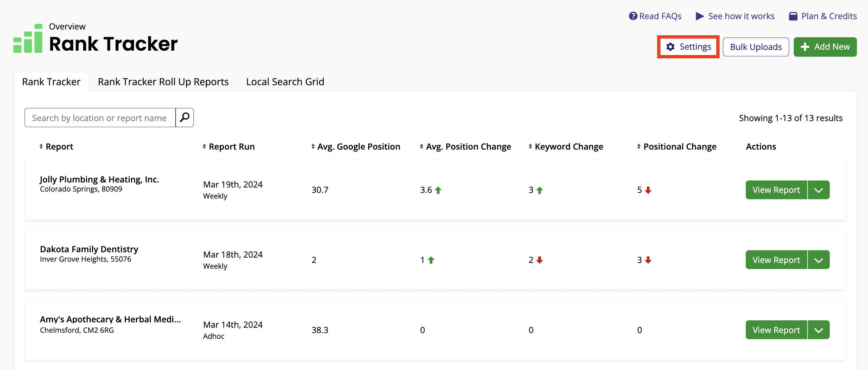Open Amy's Apothecary & Herbal Medi... report name
Screen dimensions: 868x370
pyautogui.click(x=110, y=319)
